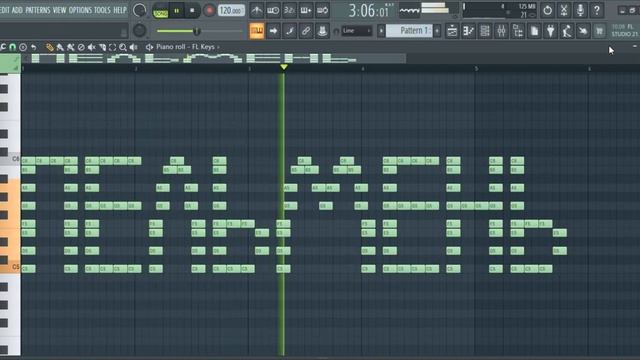
Task: Open the Line snap dropdown
Action: [x=357, y=31]
